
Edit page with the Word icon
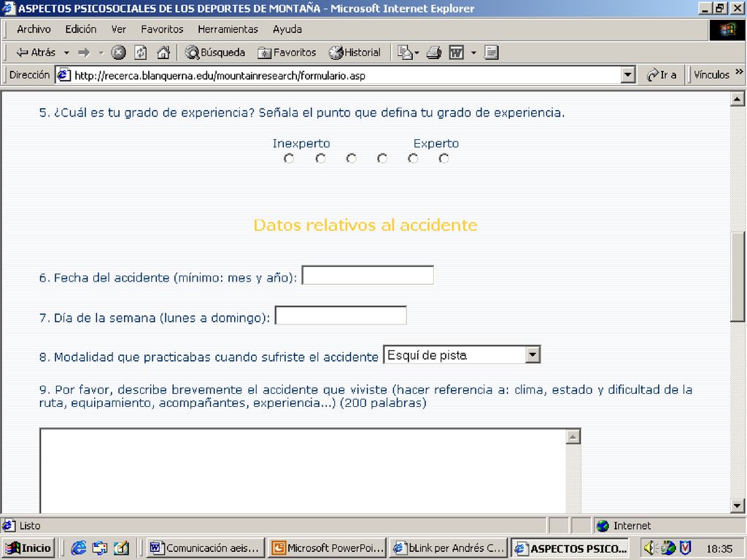457,52
